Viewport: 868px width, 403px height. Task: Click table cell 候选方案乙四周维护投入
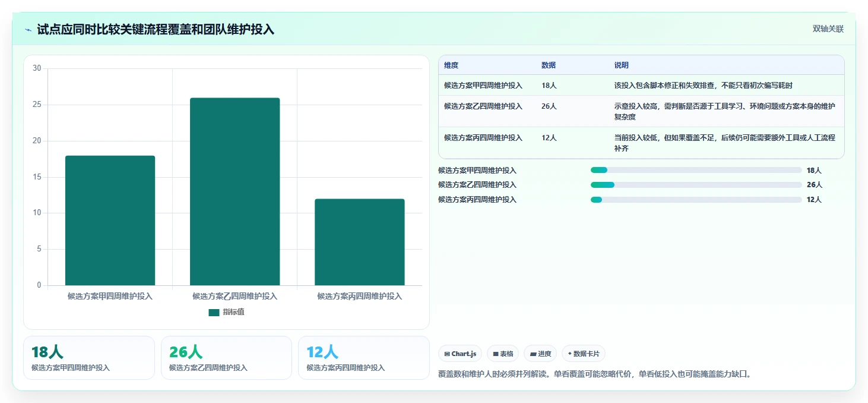pyautogui.click(x=483, y=106)
